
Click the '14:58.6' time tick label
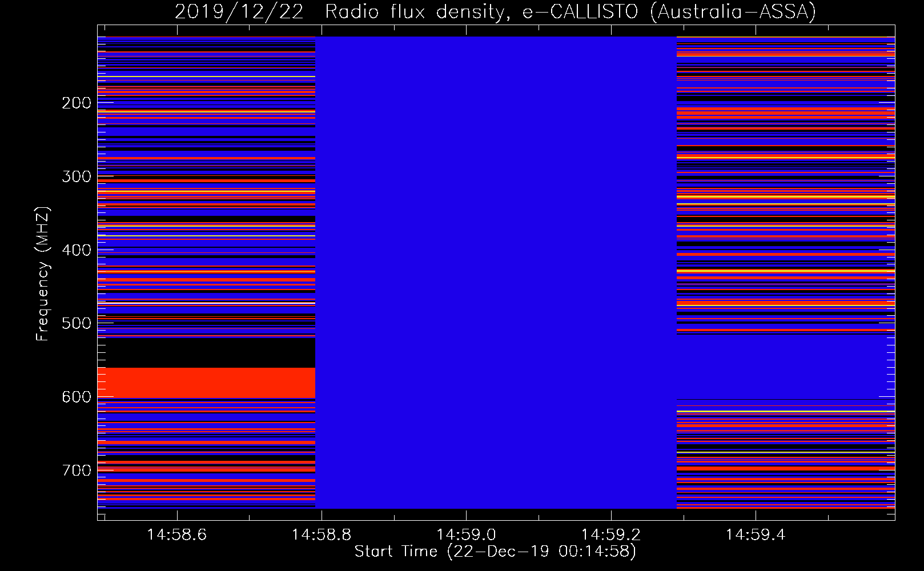177,535
